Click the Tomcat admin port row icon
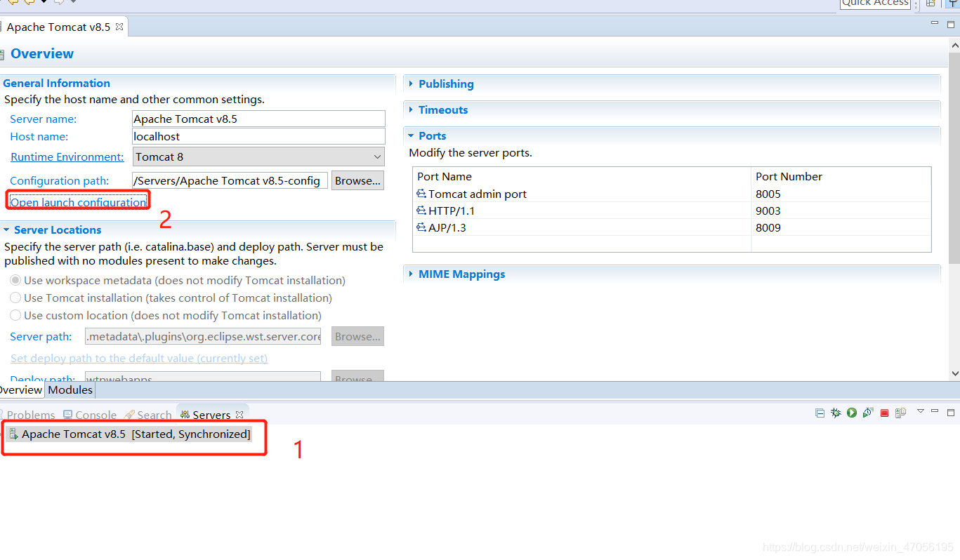 coord(421,194)
